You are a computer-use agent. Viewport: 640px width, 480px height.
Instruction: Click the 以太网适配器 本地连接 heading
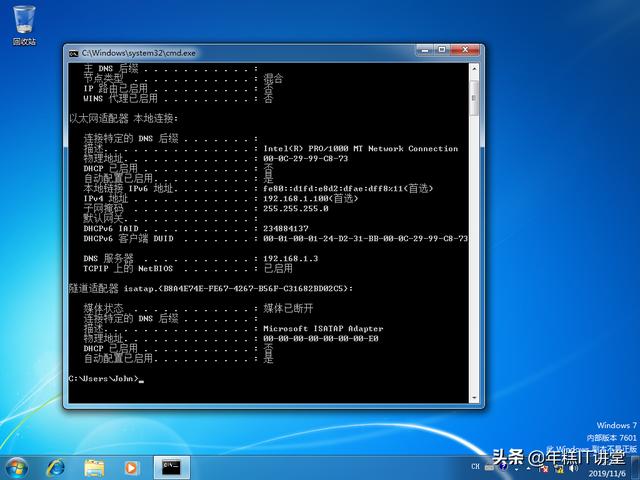tap(123, 118)
